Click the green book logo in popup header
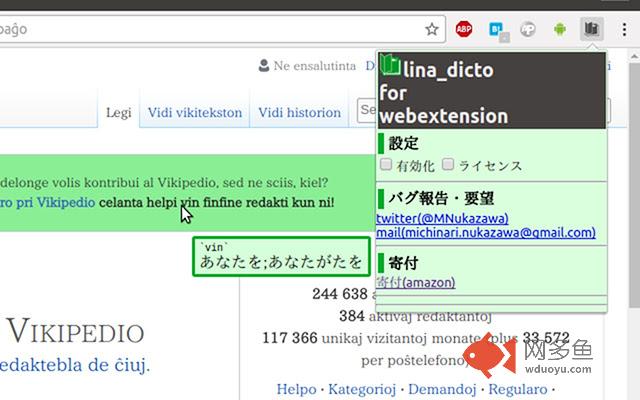Viewport: 640px width, 400px height. tap(390, 65)
